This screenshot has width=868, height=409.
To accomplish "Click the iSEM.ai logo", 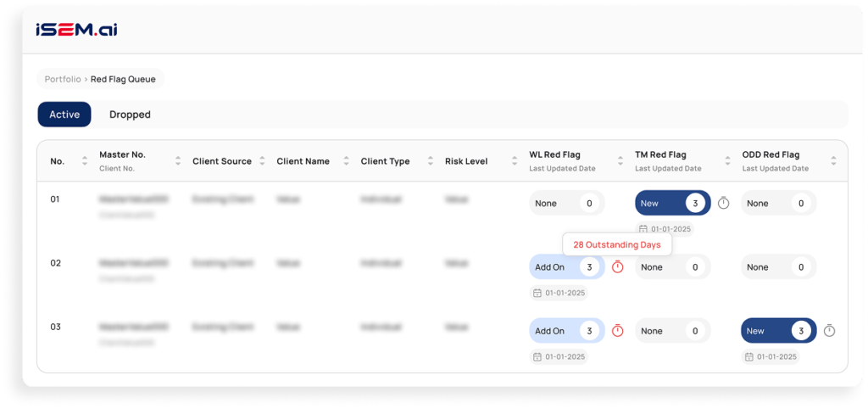I will 76,30.
